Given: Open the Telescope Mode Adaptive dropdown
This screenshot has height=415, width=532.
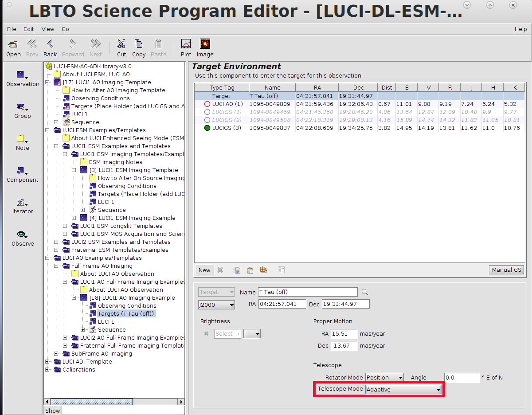Looking at the screenshot, I should (403, 389).
